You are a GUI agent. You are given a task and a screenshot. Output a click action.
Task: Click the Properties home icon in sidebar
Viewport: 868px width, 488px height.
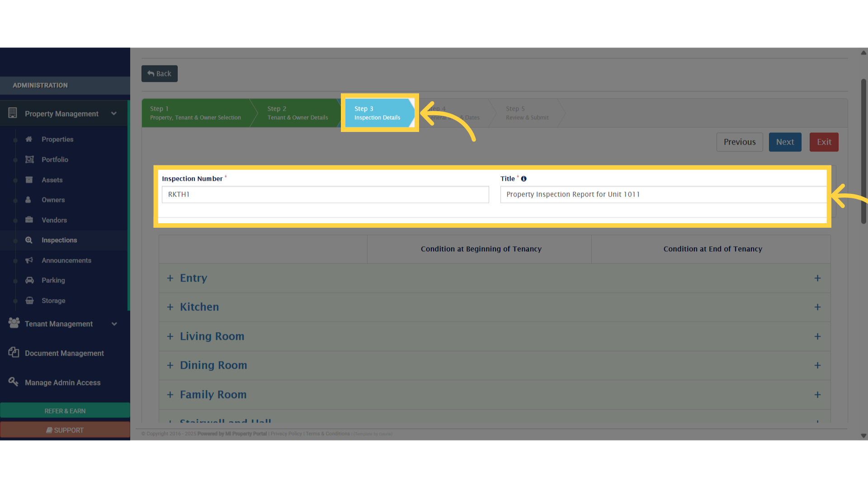tap(29, 139)
